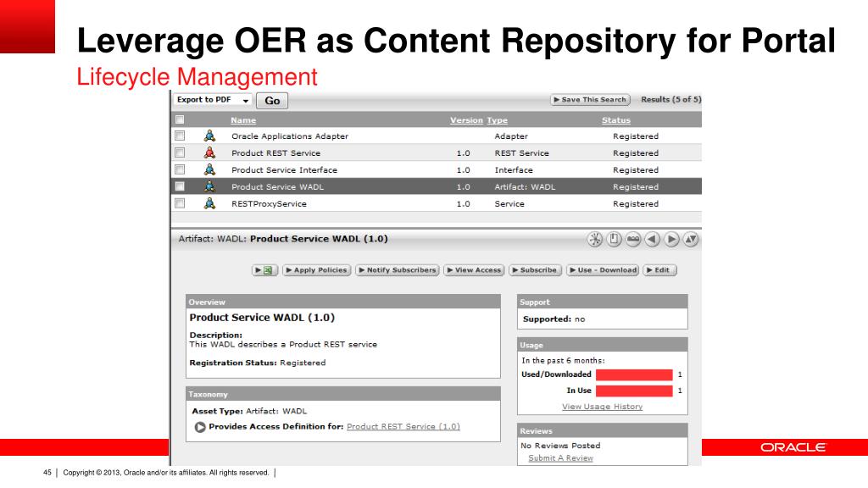Open the View Usage History link
Screen dimensions: 868x488
point(603,407)
